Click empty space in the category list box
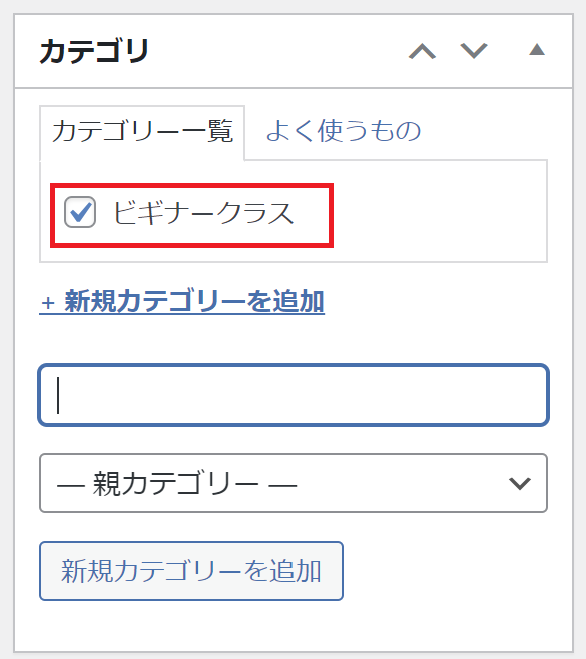 [x=437, y=212]
